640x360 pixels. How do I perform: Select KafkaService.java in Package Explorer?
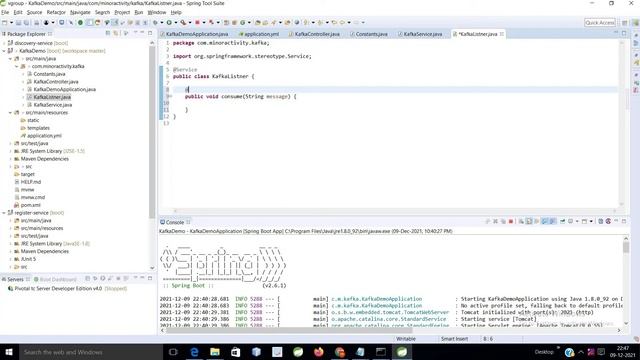click(52, 105)
